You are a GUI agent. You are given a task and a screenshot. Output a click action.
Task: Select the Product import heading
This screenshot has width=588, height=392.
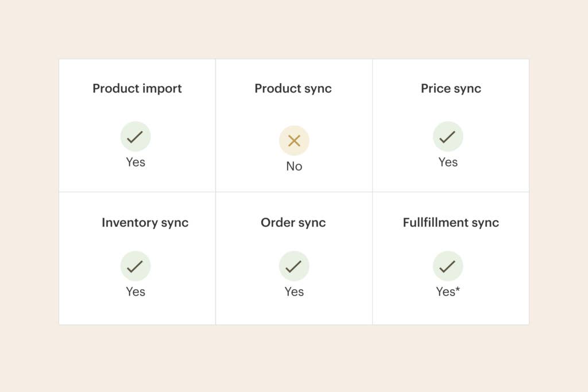click(137, 88)
